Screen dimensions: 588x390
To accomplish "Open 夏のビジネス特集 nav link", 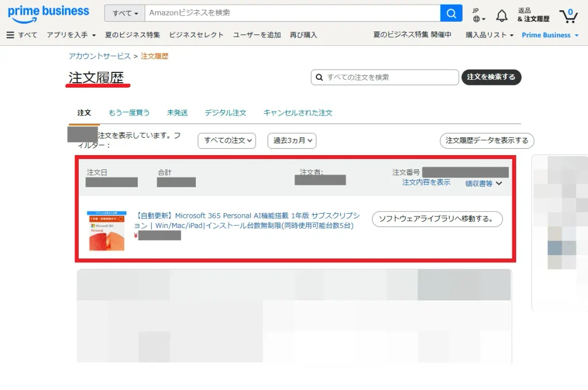I will 133,35.
